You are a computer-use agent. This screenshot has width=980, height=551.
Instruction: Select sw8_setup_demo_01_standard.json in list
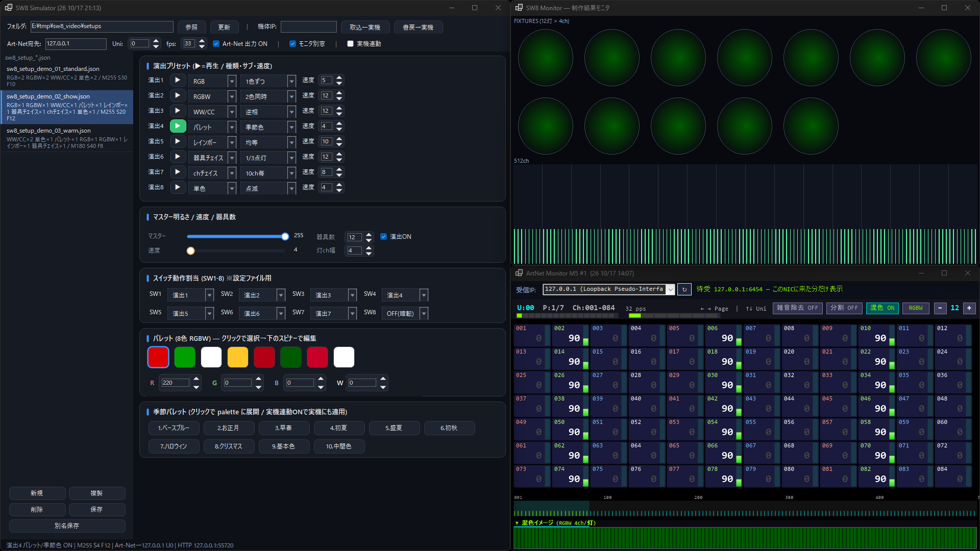[x=67, y=76]
